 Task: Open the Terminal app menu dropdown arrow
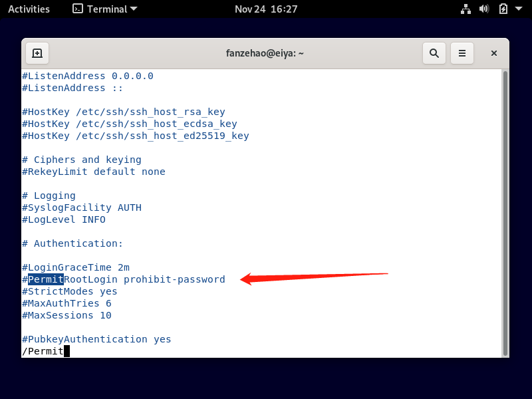[134, 9]
